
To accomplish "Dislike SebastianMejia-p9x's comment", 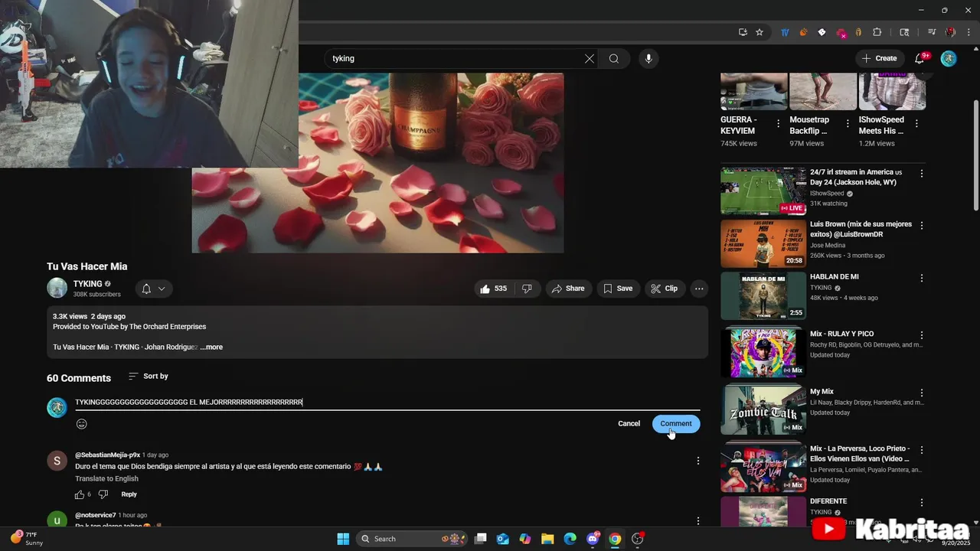I will pyautogui.click(x=103, y=494).
